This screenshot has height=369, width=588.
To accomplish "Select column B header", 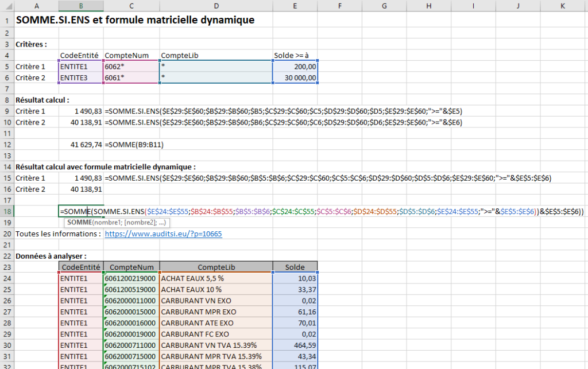I will tap(81, 5).
